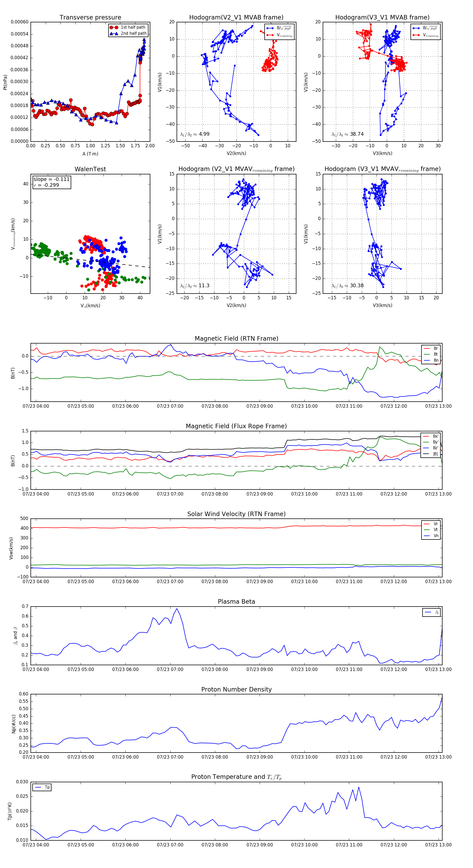Click the 'r = -0.299' annotation
Image resolution: width=473 pixels, height=868 pixels.
pyautogui.click(x=47, y=185)
